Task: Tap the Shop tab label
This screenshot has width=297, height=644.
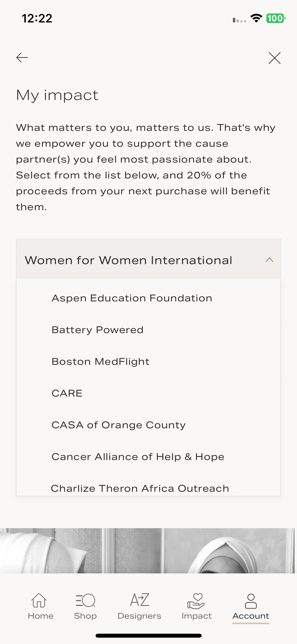Action: point(85,616)
